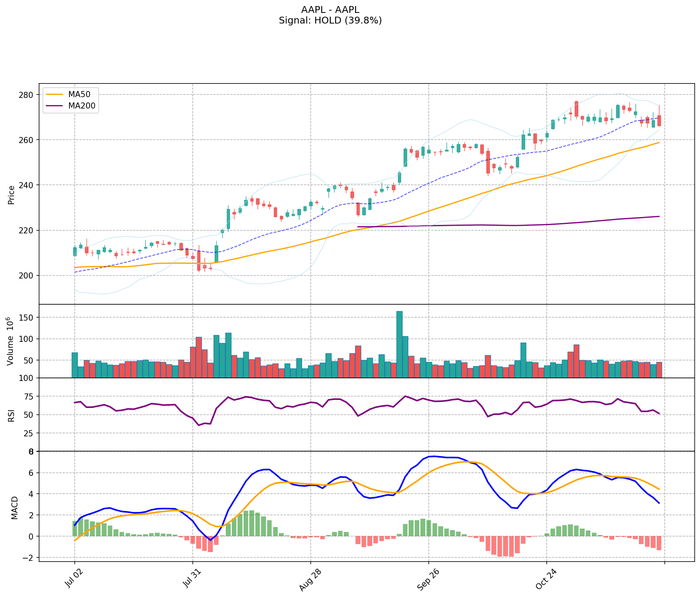700x598 pixels.
Task: Click the 150 tick on the volume axis
Action: (28, 318)
